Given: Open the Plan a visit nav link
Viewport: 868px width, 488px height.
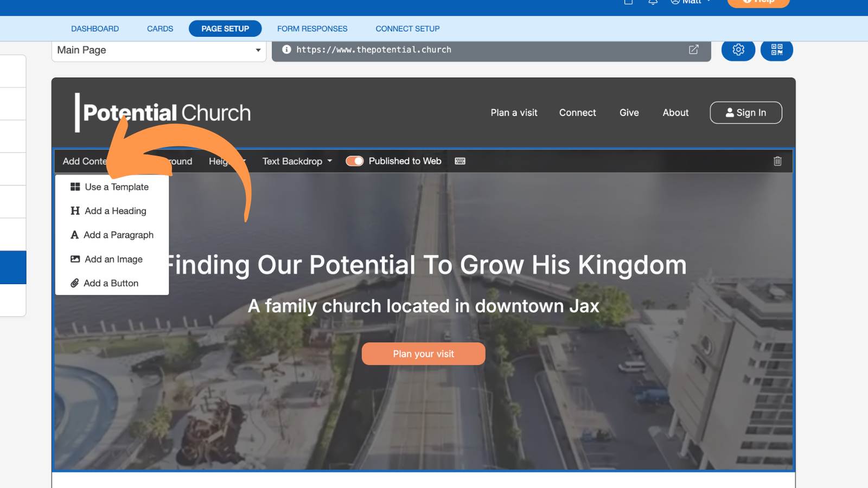Looking at the screenshot, I should pos(514,113).
